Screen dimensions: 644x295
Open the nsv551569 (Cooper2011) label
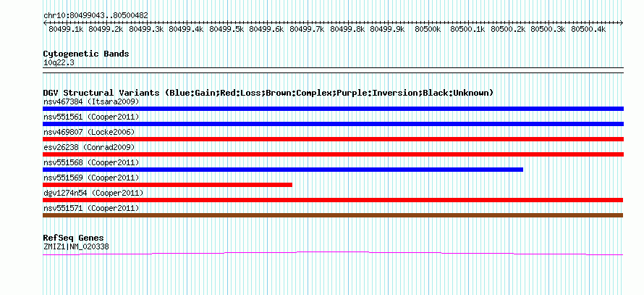pos(91,178)
